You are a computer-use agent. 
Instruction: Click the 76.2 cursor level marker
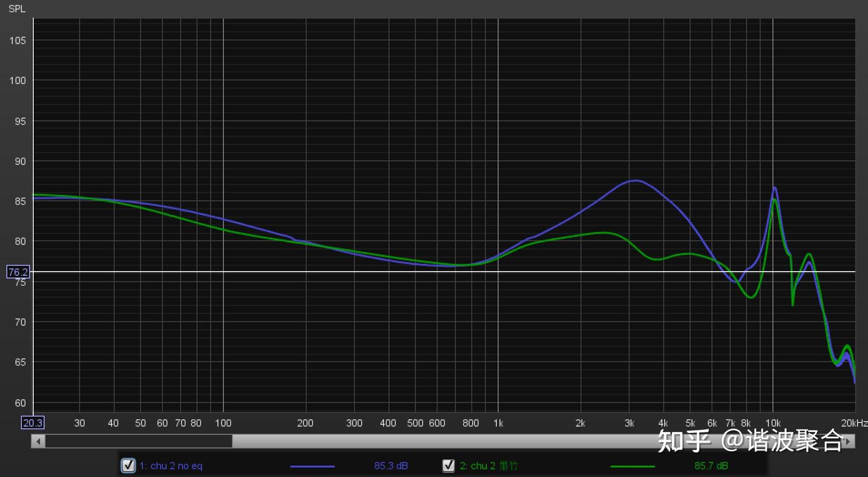[18, 272]
